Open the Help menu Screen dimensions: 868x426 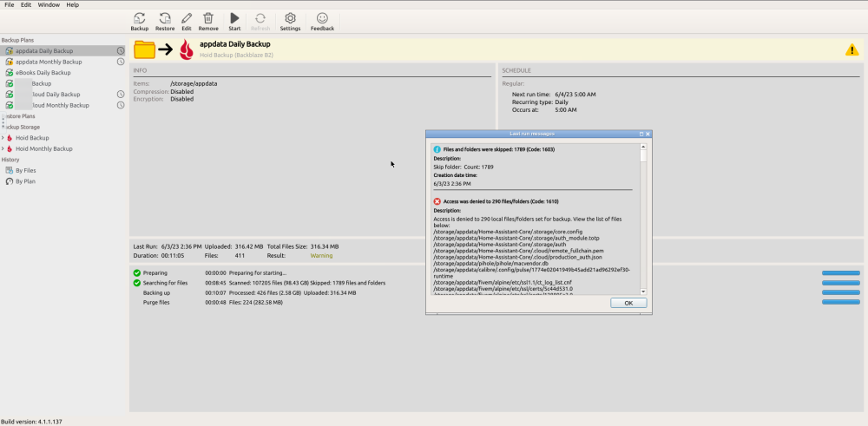pyautogui.click(x=73, y=4)
